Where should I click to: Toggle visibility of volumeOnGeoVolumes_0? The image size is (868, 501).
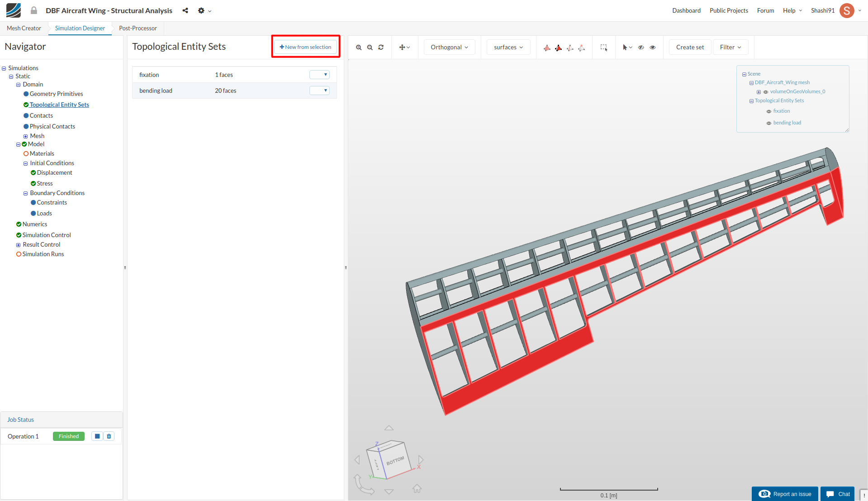click(766, 92)
